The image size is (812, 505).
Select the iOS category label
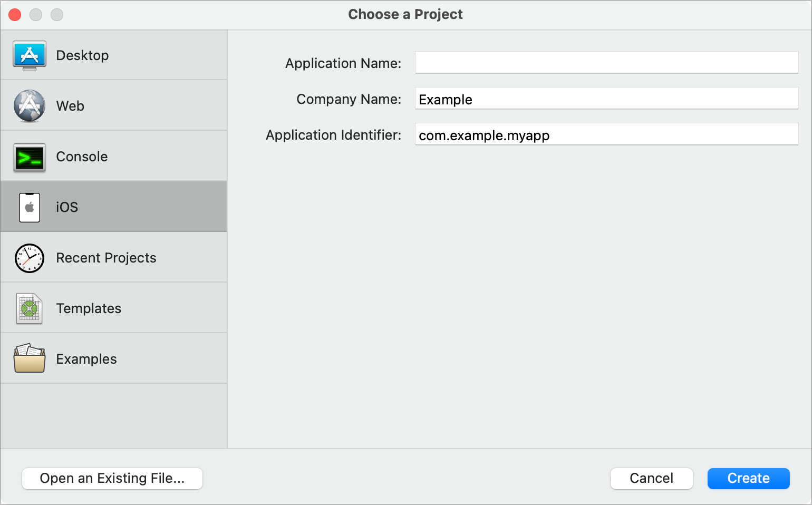(67, 207)
